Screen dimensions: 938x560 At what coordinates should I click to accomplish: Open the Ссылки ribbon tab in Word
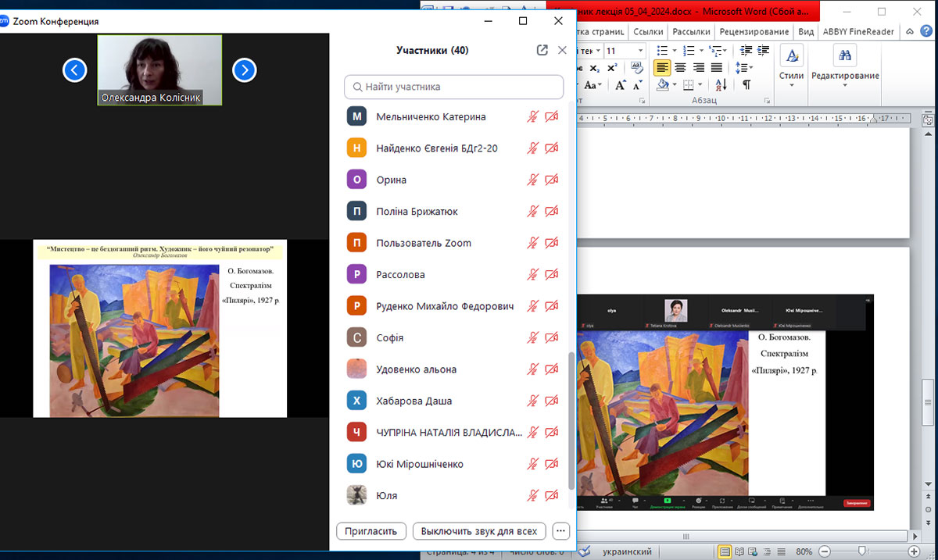pyautogui.click(x=648, y=31)
